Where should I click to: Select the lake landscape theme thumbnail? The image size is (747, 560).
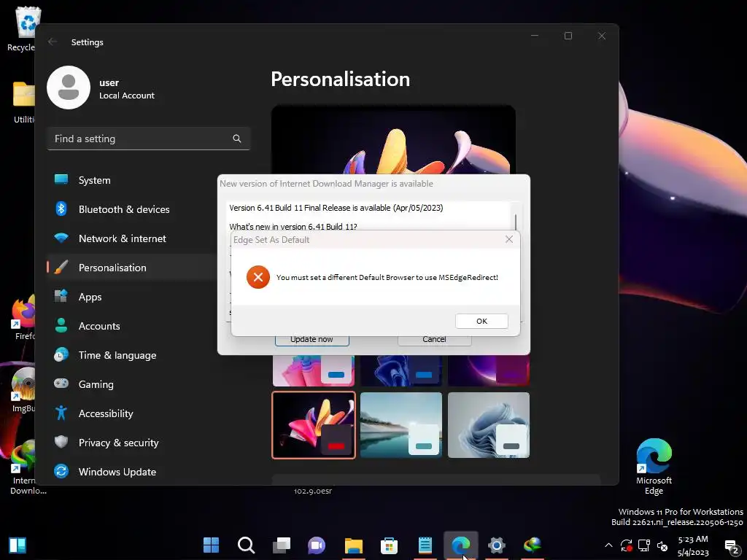401,425
